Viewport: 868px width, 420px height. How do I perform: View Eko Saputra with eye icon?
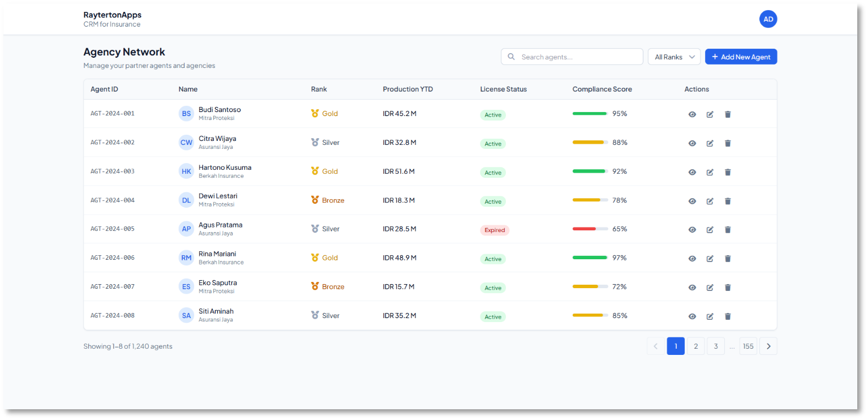tap(691, 288)
